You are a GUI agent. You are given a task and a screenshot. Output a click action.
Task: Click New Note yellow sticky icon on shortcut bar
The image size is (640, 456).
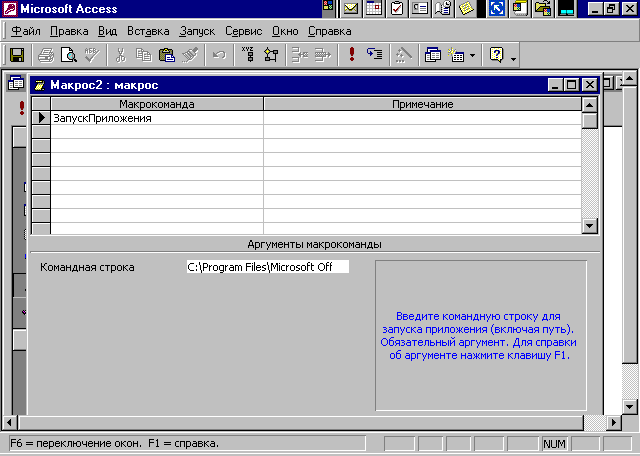point(466,9)
